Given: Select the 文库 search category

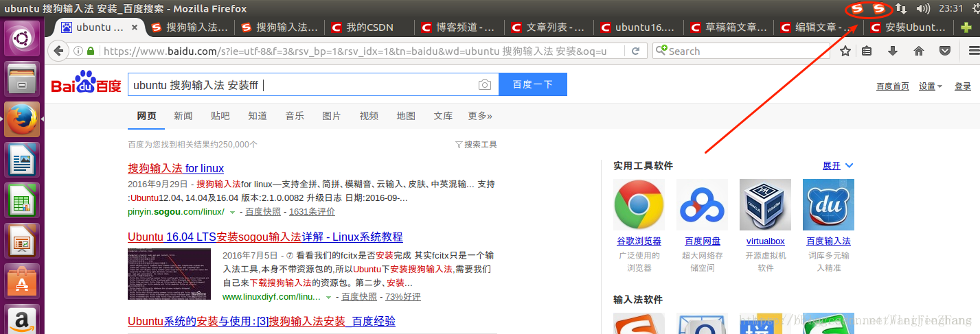Looking at the screenshot, I should [443, 116].
